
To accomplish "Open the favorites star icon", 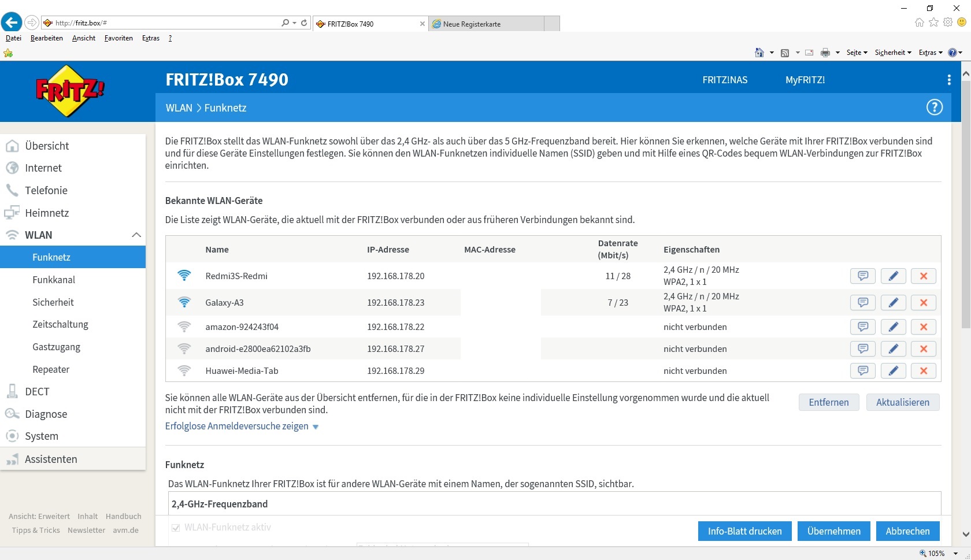I will point(934,23).
